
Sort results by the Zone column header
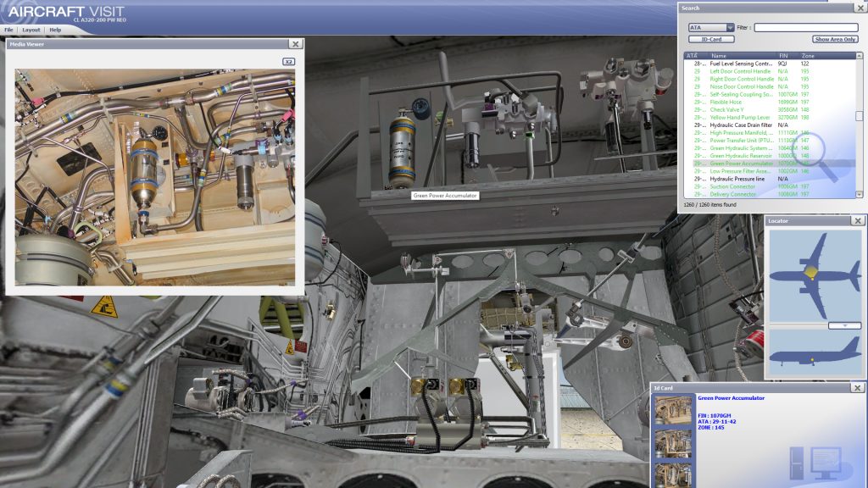827,56
